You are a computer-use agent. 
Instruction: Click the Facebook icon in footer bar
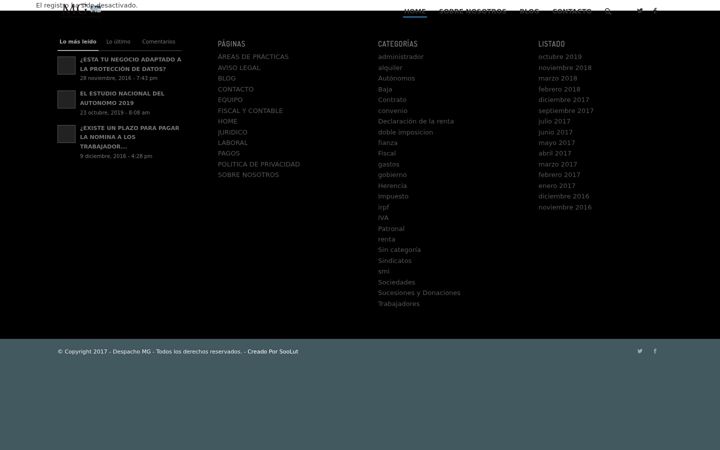[655, 351]
